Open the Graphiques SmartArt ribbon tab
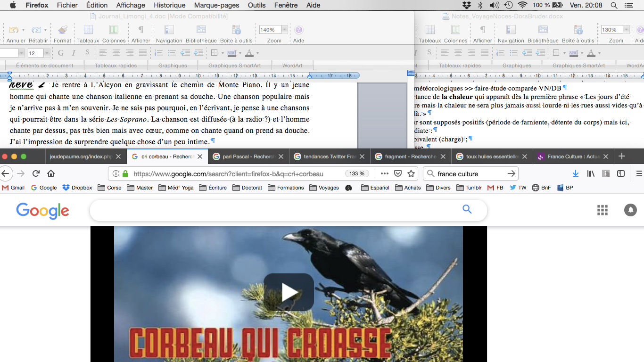 coord(235,66)
